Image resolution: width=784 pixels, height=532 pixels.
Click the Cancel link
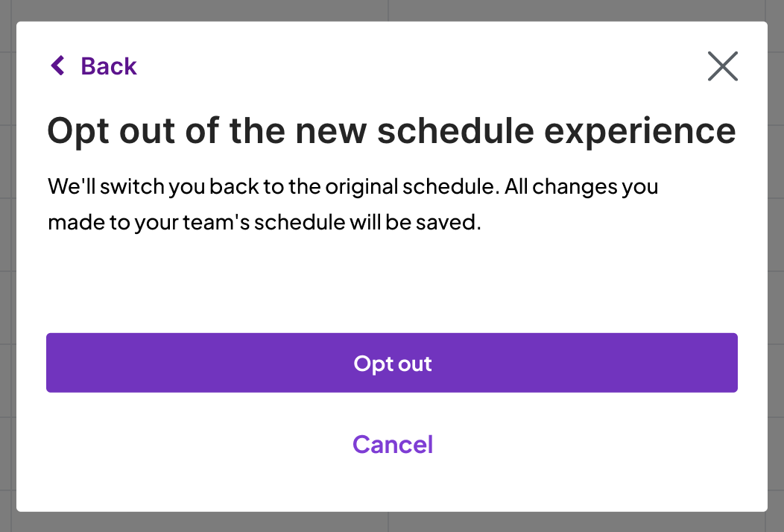pos(392,444)
